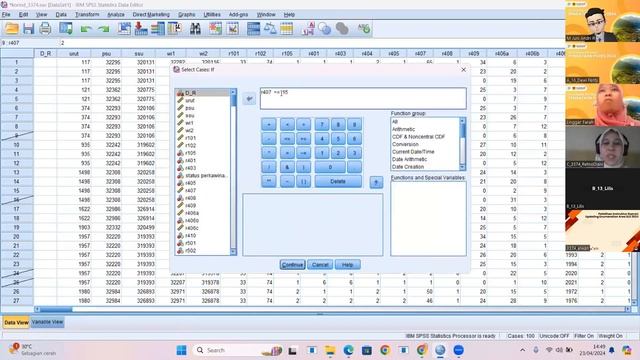Choose 'CDF & Noncentral CDF' function group
Viewport: 640px width, 360px height.
pos(418,137)
